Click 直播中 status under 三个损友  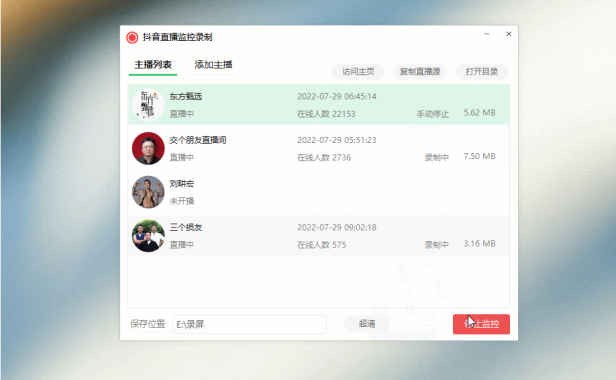(182, 245)
